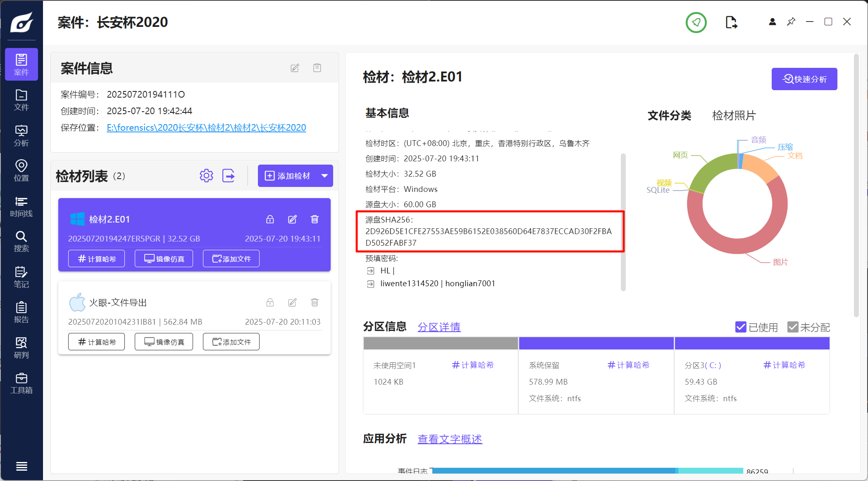Delete 检材2.E01 using its trash icon
868x481 pixels.
pos(315,219)
